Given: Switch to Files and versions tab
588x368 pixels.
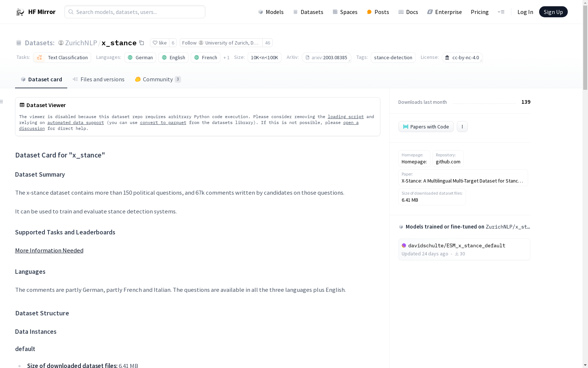Looking at the screenshot, I should pyautogui.click(x=98, y=79).
